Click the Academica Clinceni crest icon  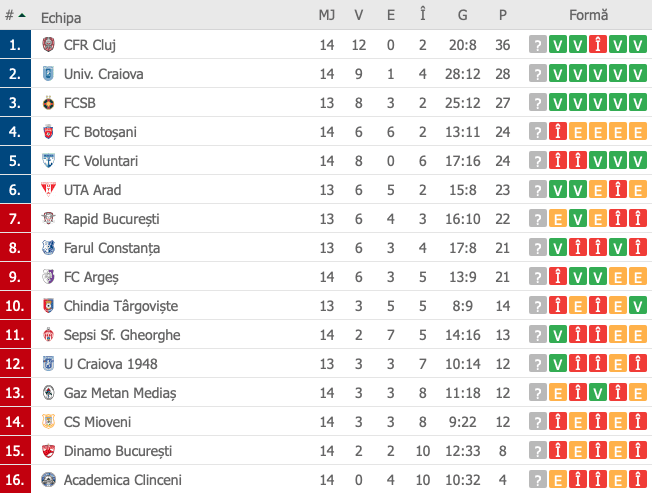coord(49,480)
